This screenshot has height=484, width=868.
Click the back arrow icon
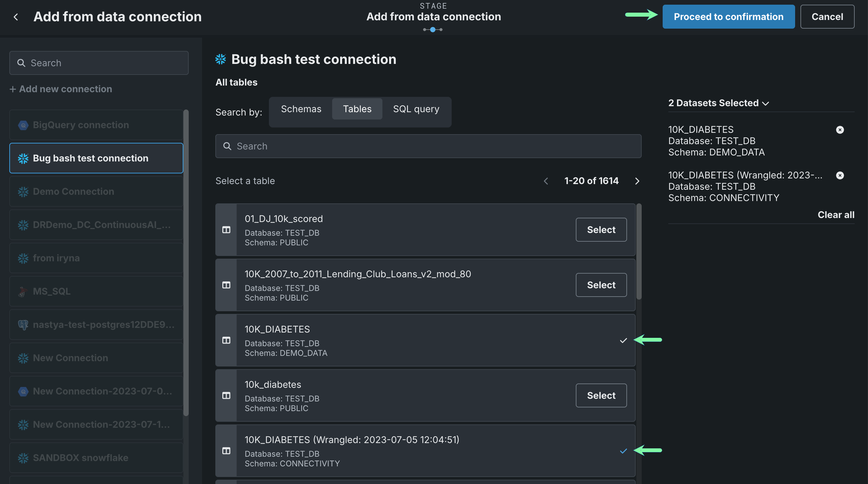tap(16, 17)
